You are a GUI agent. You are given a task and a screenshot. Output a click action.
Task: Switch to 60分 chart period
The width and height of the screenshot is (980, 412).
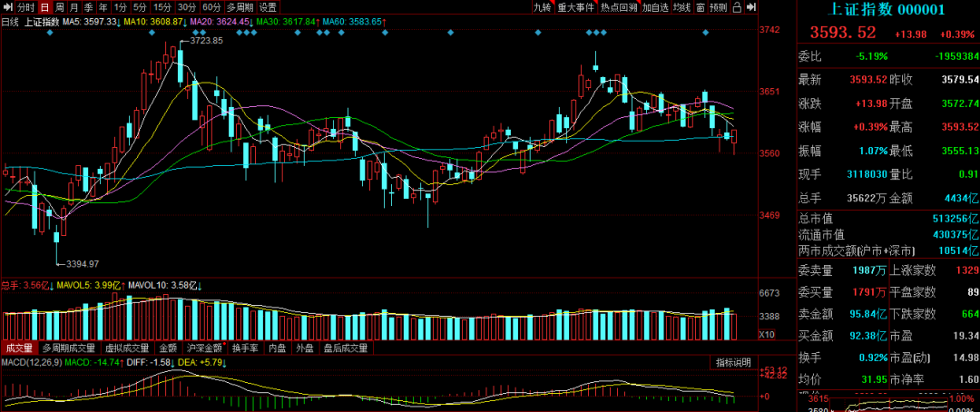point(211,7)
